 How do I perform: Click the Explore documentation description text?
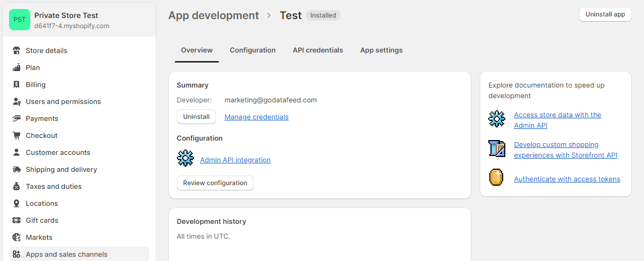coord(546,91)
